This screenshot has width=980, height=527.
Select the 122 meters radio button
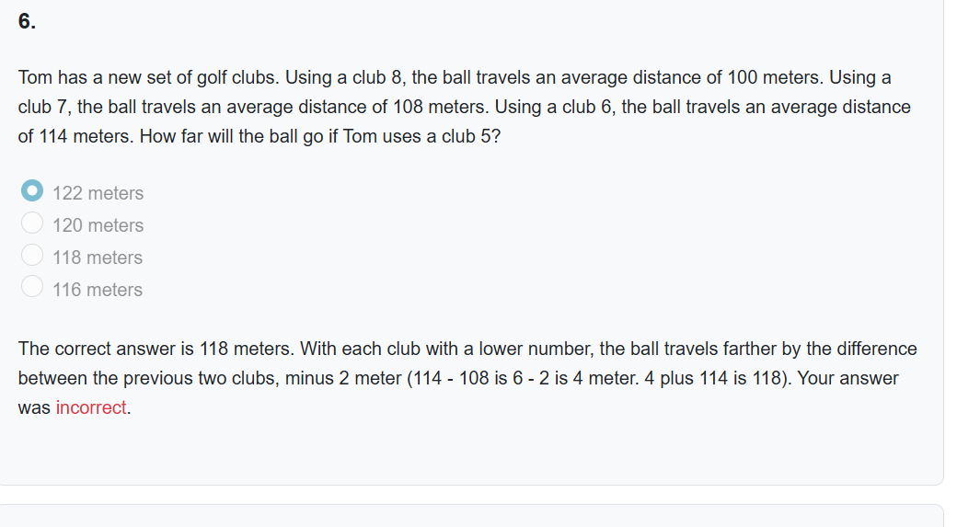(32, 190)
